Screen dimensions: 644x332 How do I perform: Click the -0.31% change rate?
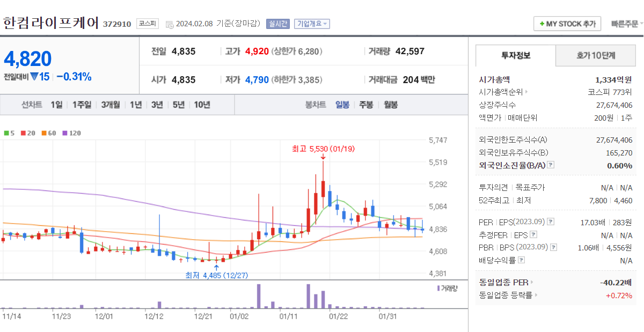74,77
